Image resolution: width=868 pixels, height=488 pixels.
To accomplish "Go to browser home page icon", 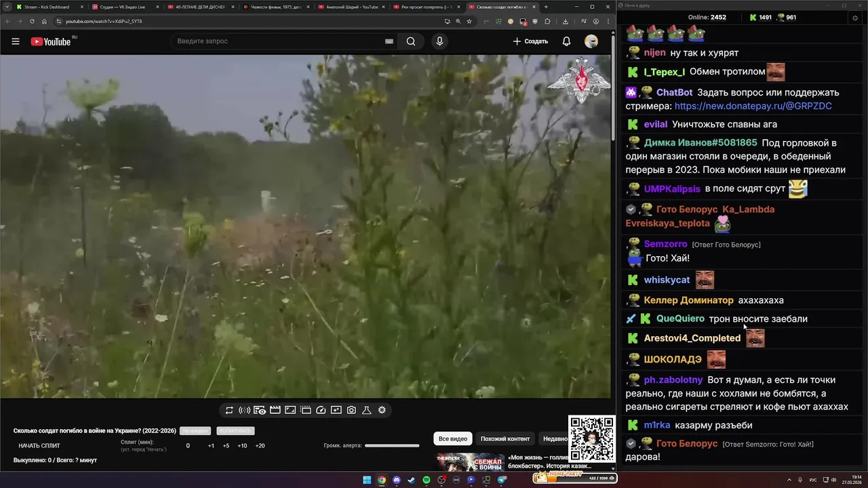I will (44, 21).
